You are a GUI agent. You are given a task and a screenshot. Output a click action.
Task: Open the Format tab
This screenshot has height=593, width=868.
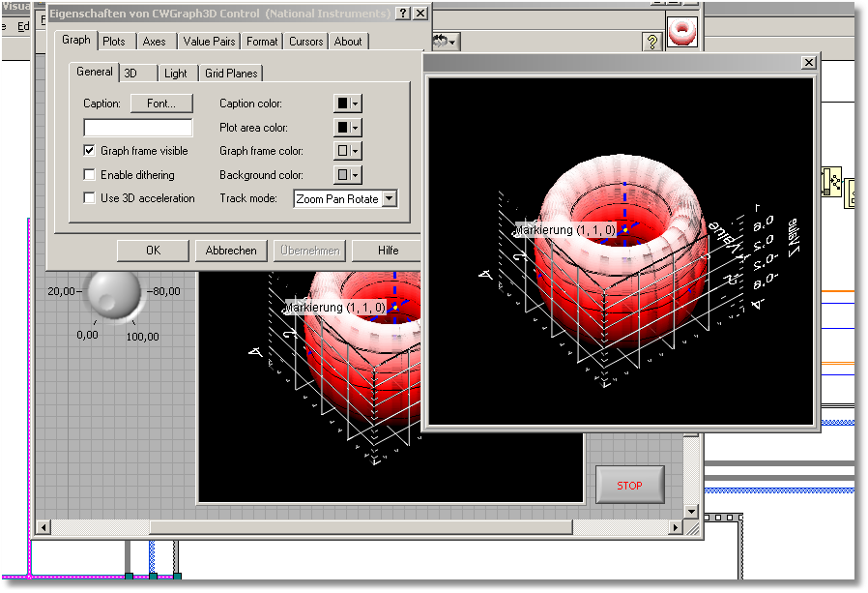pyautogui.click(x=262, y=41)
